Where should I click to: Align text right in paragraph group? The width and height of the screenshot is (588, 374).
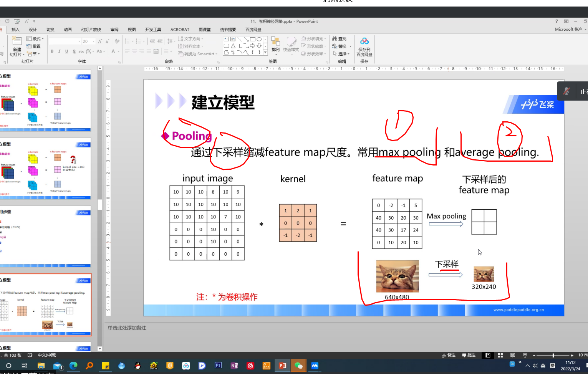coord(142,51)
